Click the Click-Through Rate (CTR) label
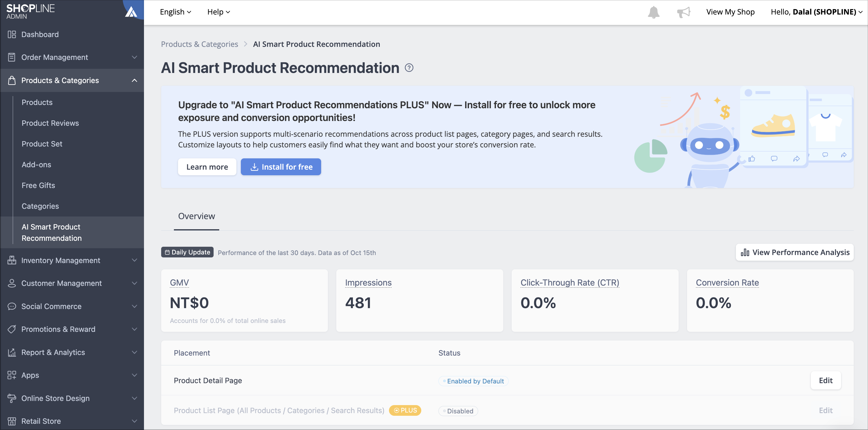 pyautogui.click(x=570, y=283)
